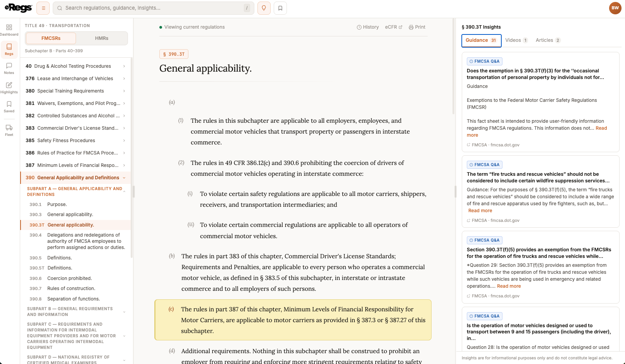The height and width of the screenshot is (364, 625).
Task: Open 9 and 15 passengers guidance title
Action: 539,332
